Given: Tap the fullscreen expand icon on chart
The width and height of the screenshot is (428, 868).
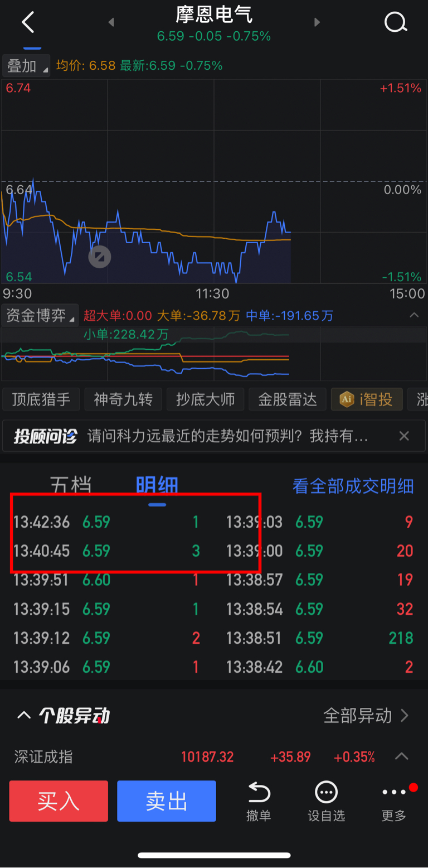Looking at the screenshot, I should [x=100, y=257].
